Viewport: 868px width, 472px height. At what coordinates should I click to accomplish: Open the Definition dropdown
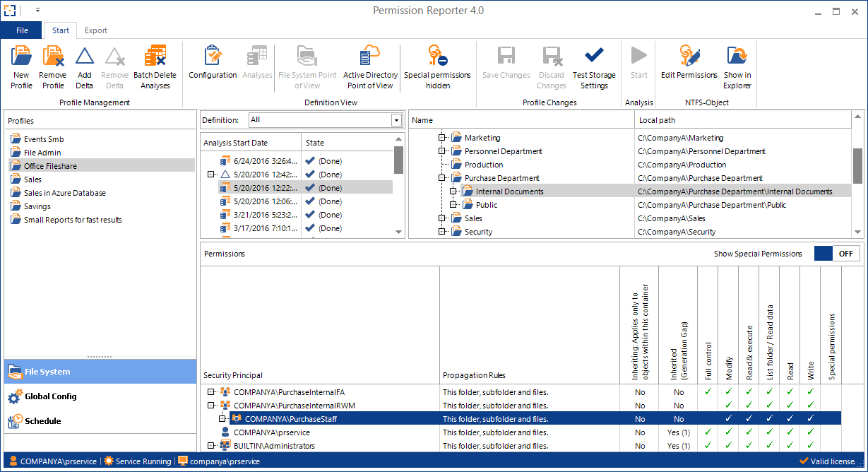(x=396, y=120)
